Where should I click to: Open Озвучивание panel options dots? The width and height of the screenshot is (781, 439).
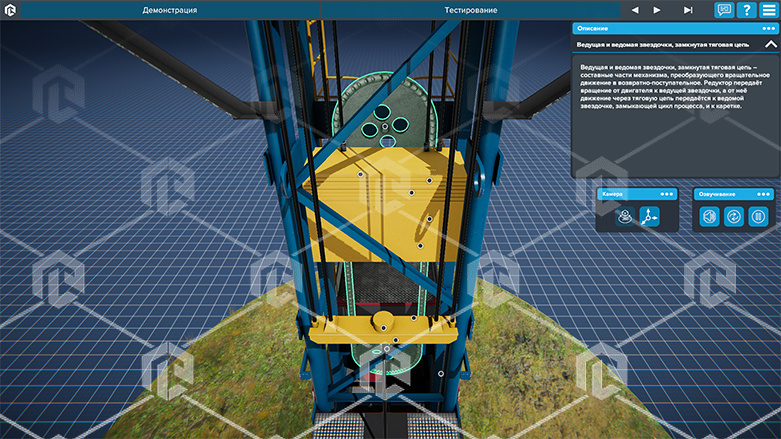[764, 194]
